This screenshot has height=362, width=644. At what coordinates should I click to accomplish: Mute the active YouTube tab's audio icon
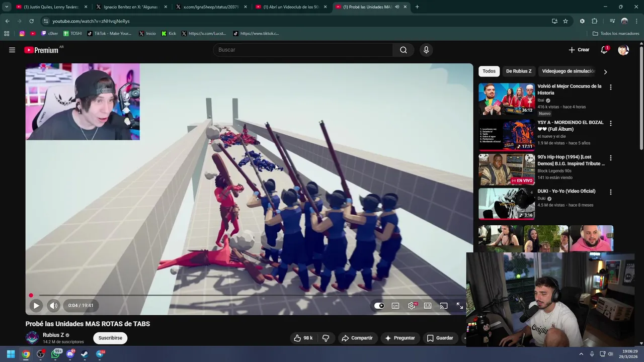[x=397, y=7]
